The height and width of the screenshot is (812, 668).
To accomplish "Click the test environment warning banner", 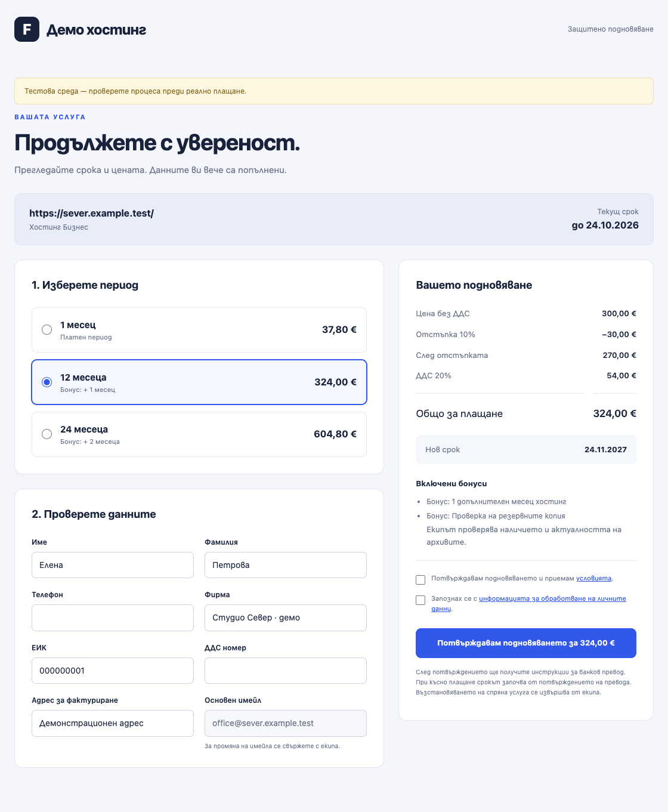I will 334,91.
